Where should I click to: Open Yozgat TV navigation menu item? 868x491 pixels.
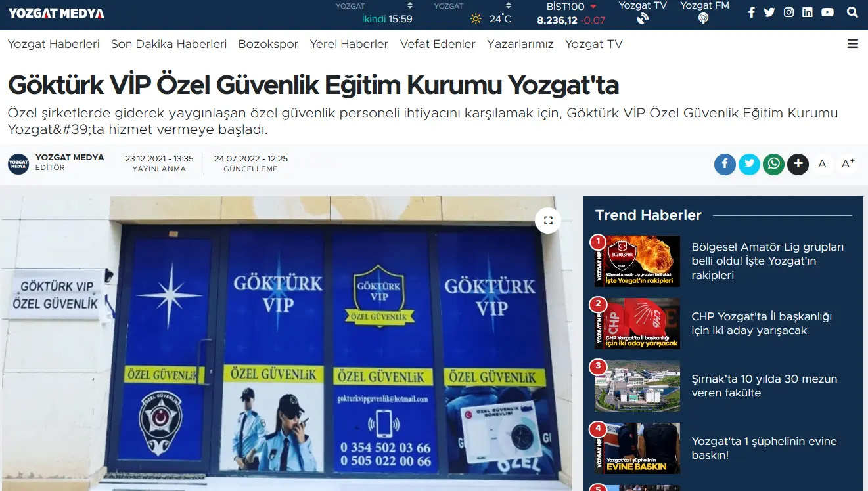(594, 44)
